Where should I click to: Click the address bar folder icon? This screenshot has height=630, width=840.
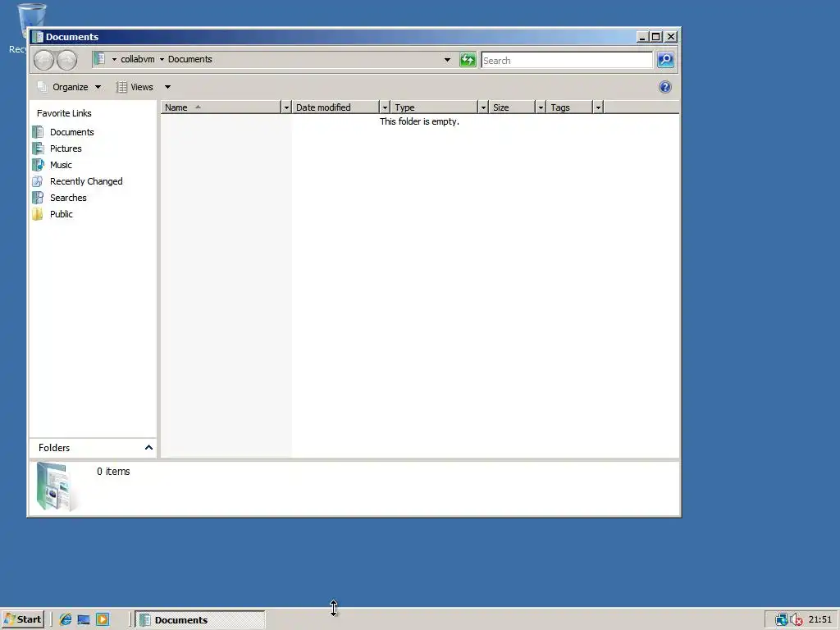tap(99, 59)
